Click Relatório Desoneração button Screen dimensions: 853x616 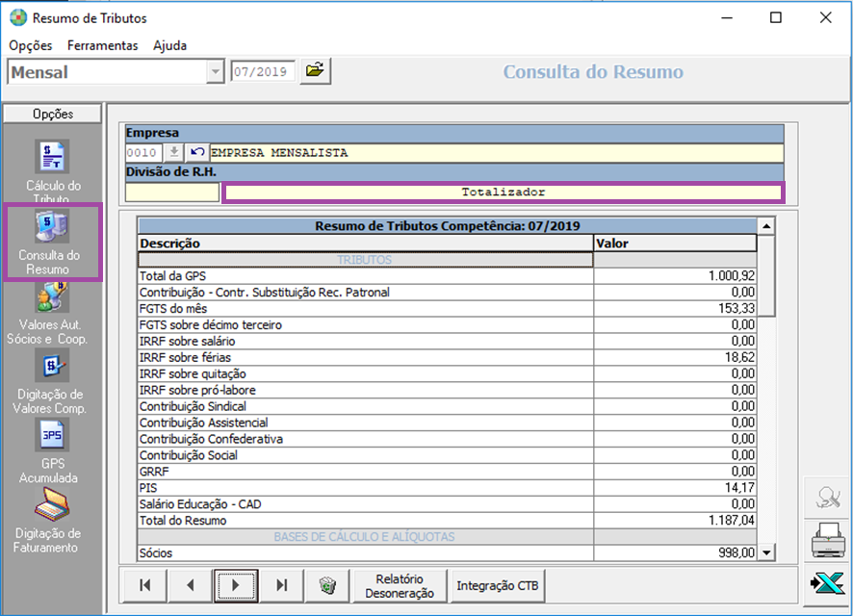point(400,585)
